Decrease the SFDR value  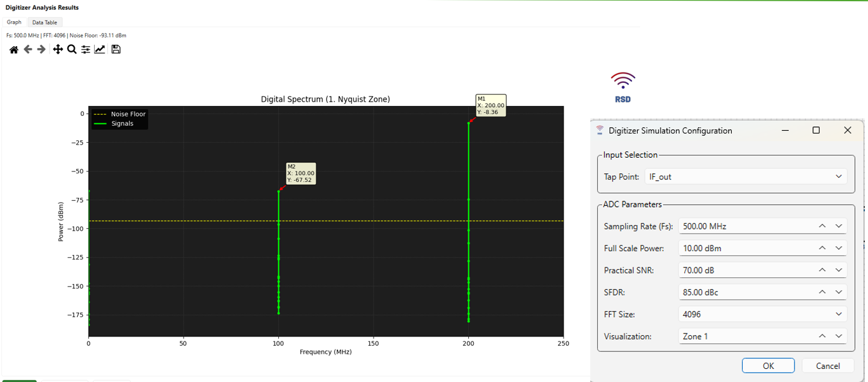pyautogui.click(x=839, y=292)
